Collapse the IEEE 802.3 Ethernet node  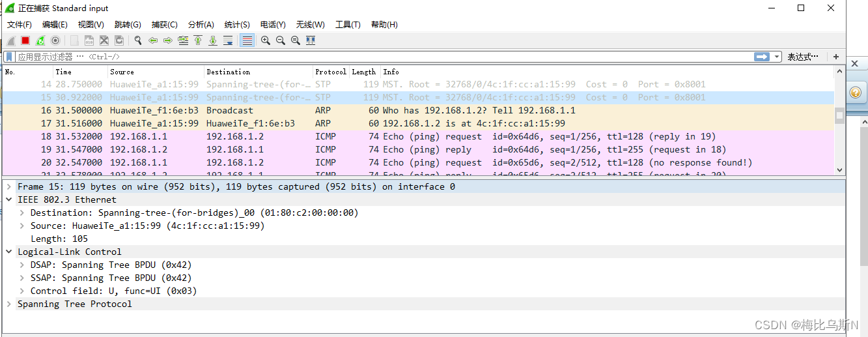click(x=9, y=199)
